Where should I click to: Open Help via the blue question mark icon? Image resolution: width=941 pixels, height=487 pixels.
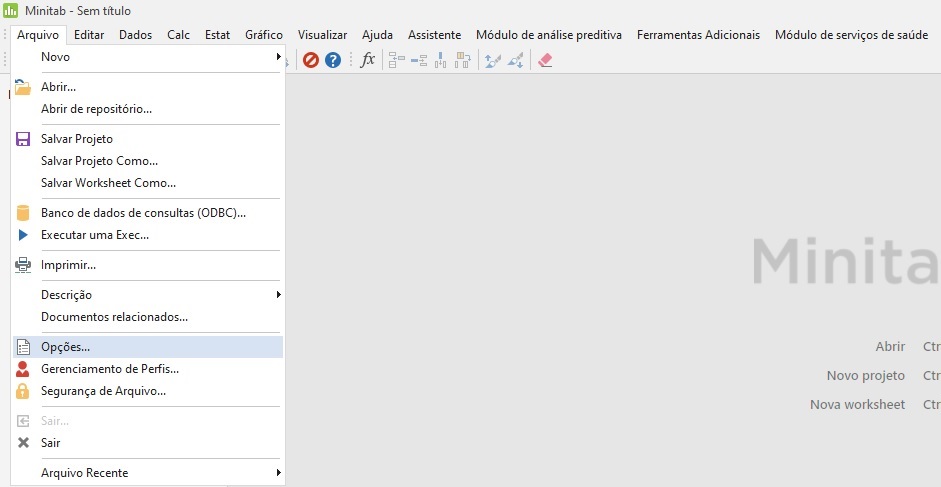pos(332,60)
